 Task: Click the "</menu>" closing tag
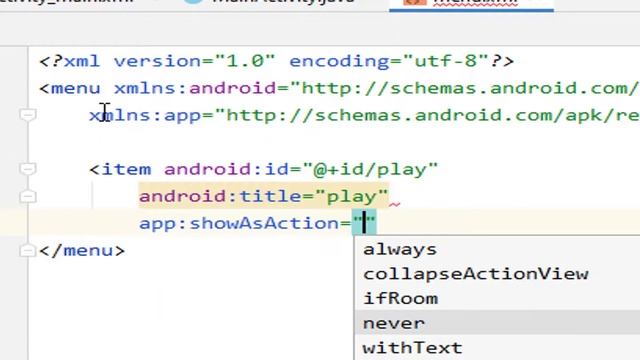[x=82, y=250]
